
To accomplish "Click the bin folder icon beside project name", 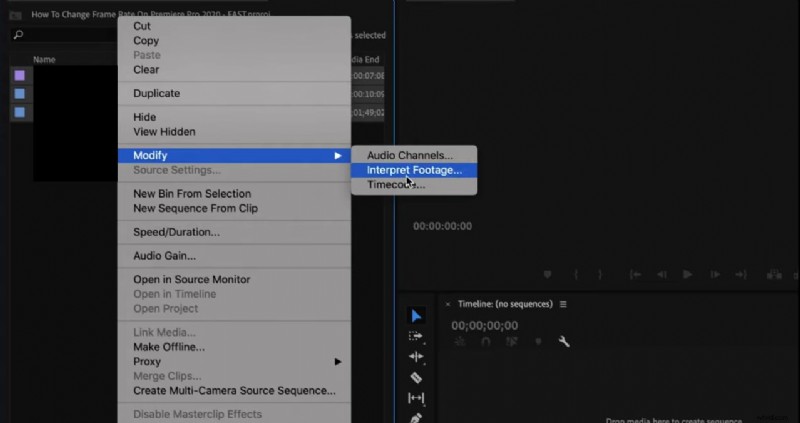I will (15, 15).
